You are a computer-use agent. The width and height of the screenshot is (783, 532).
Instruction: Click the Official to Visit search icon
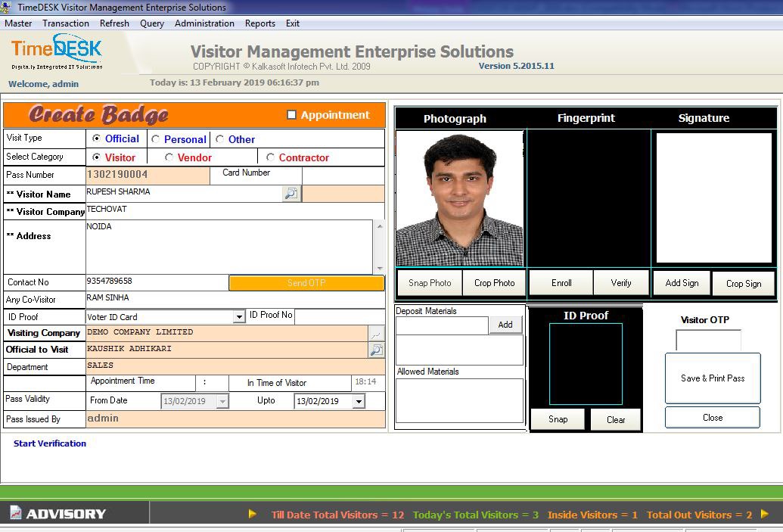point(376,350)
